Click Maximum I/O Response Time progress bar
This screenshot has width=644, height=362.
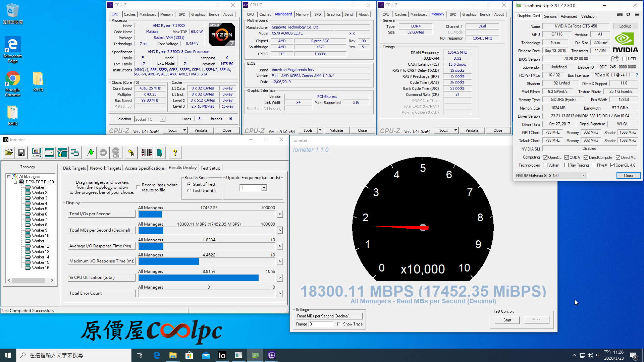point(207,261)
